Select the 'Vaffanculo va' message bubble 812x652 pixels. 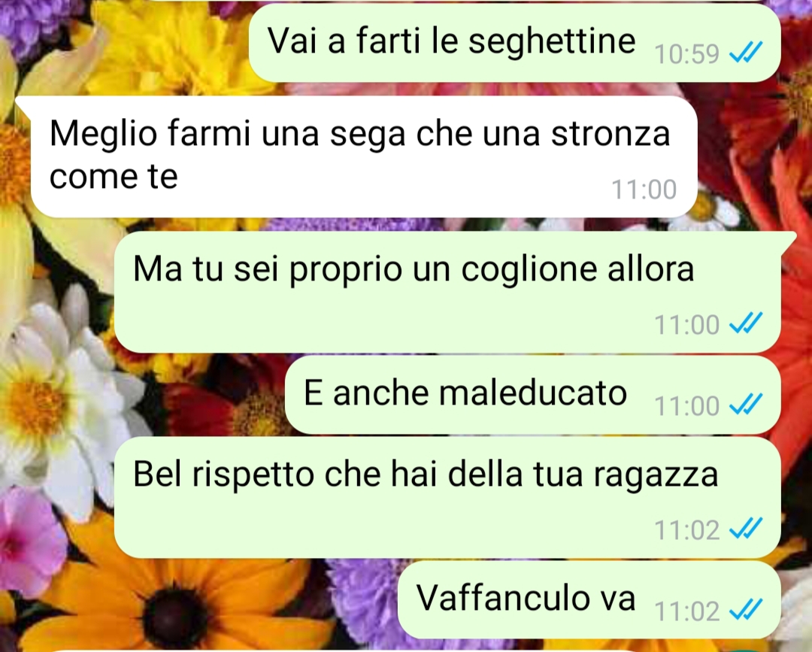coord(589,600)
